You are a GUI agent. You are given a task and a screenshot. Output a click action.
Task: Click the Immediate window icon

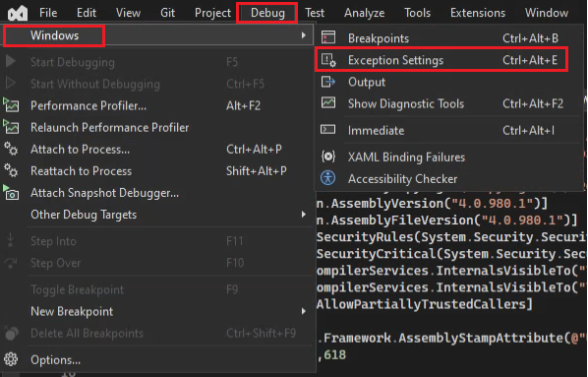[x=328, y=130]
